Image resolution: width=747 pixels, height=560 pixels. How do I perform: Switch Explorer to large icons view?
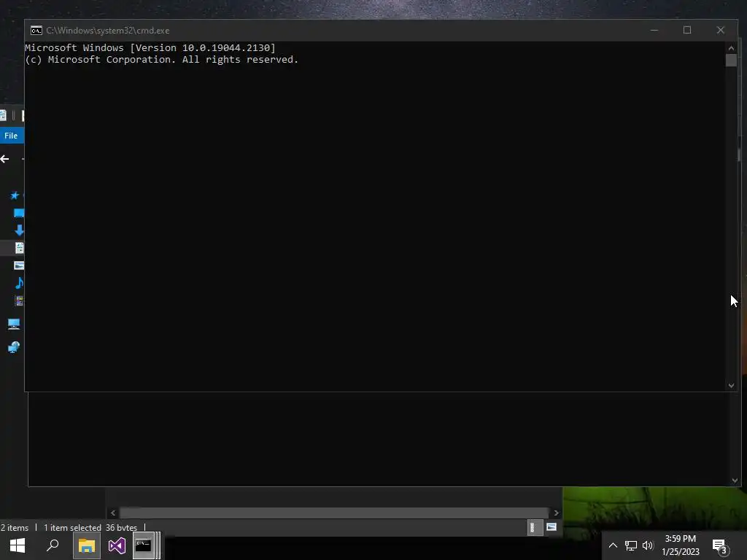coord(551,526)
